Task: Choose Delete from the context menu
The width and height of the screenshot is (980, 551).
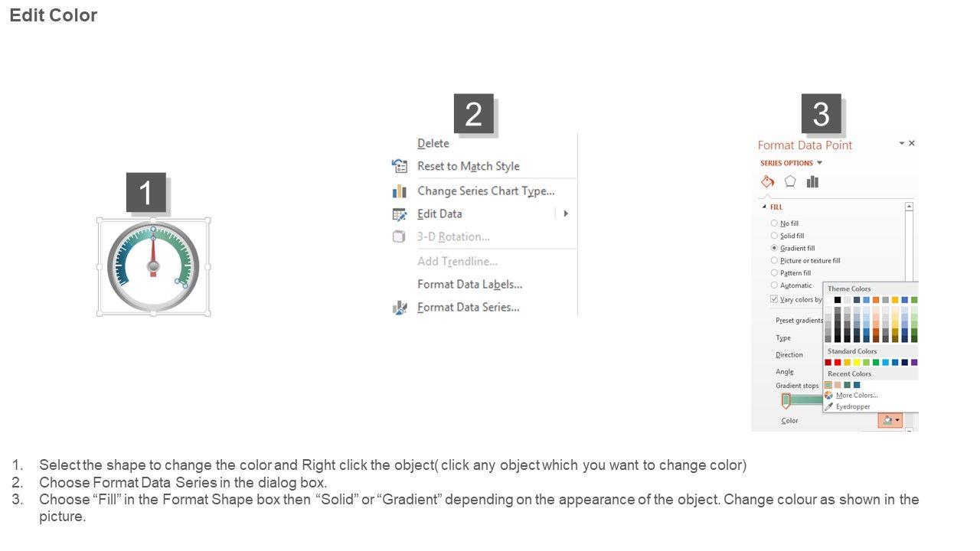Action: point(433,143)
